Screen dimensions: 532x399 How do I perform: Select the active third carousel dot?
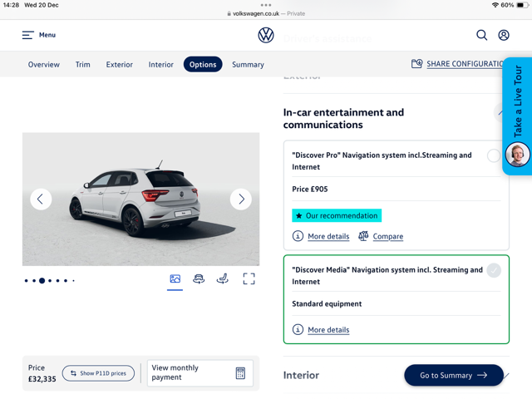[x=42, y=281]
